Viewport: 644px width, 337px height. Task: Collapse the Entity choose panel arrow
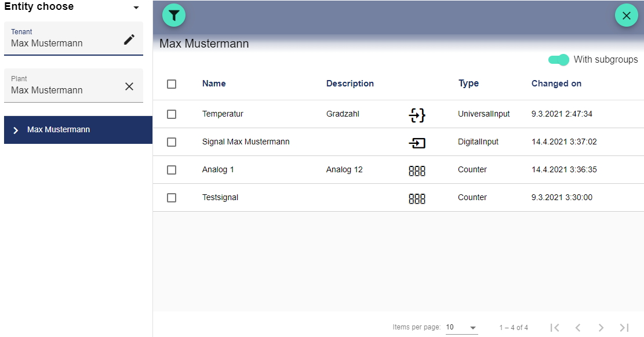click(x=136, y=8)
